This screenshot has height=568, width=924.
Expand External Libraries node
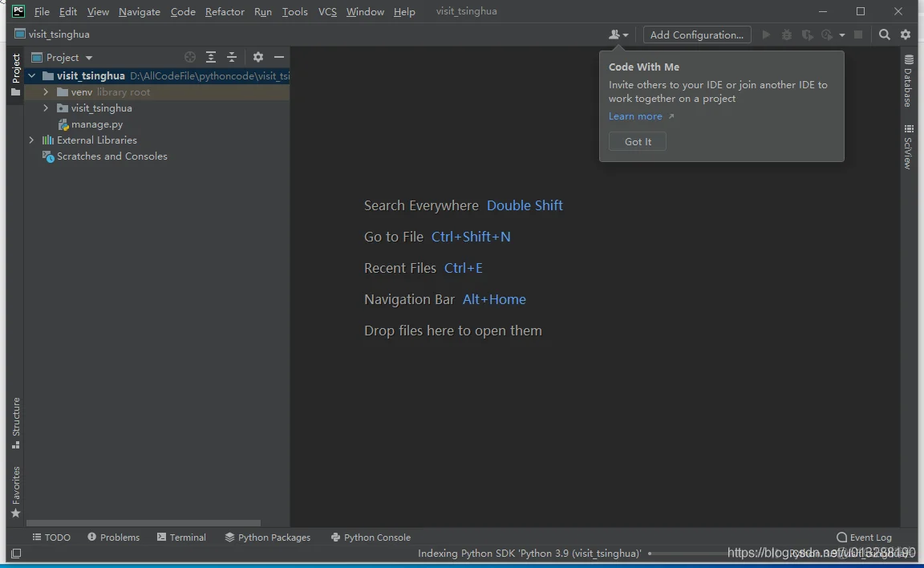click(x=32, y=140)
